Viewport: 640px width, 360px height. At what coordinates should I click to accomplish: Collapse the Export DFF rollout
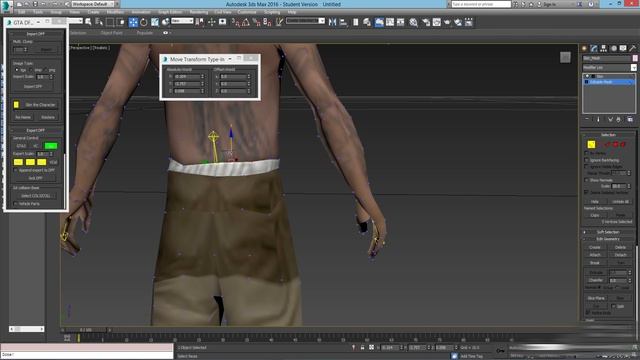(36, 130)
